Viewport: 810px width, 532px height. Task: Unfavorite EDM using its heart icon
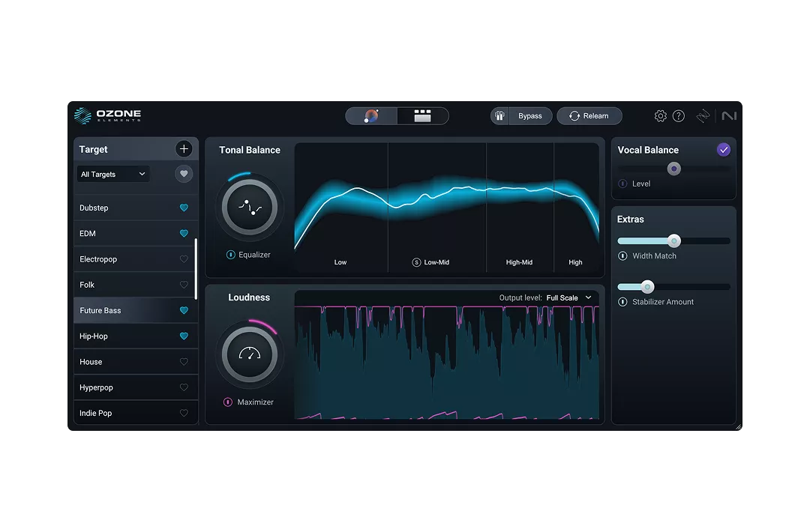[x=184, y=233]
